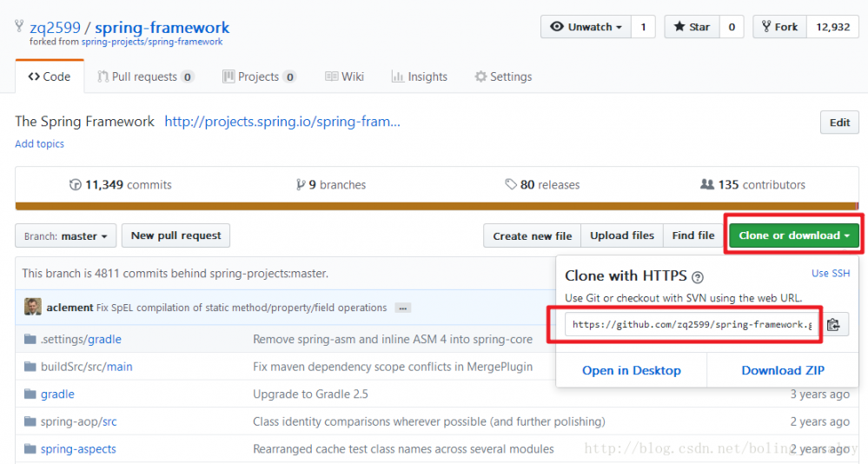Open the buildSrc/src/main folder

pyautogui.click(x=86, y=367)
